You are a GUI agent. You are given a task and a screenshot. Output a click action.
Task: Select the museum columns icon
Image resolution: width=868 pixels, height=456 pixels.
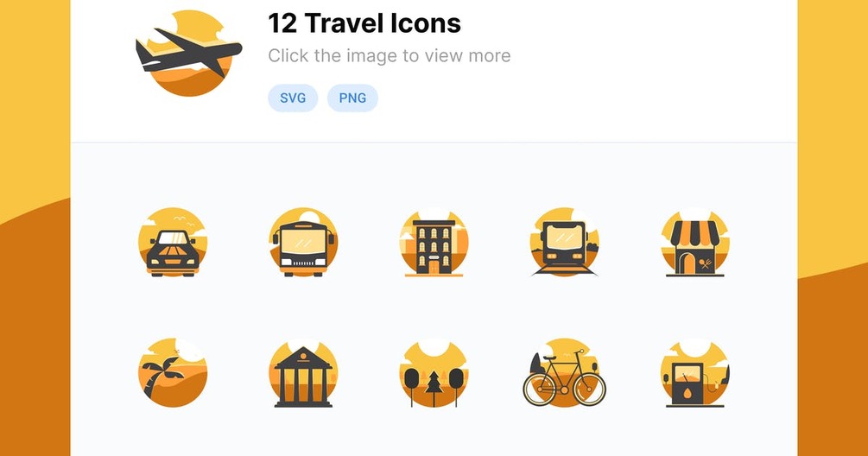point(303,373)
